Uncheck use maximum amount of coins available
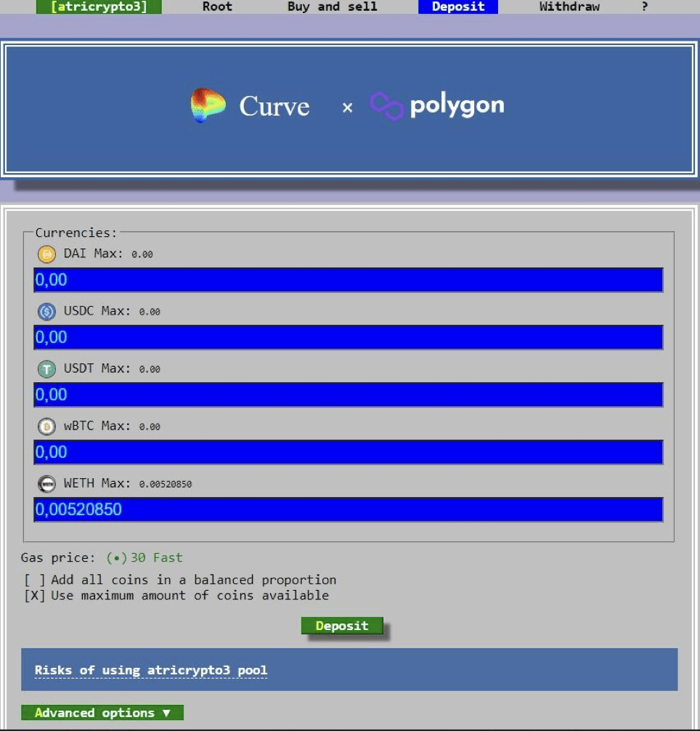 [x=35, y=595]
